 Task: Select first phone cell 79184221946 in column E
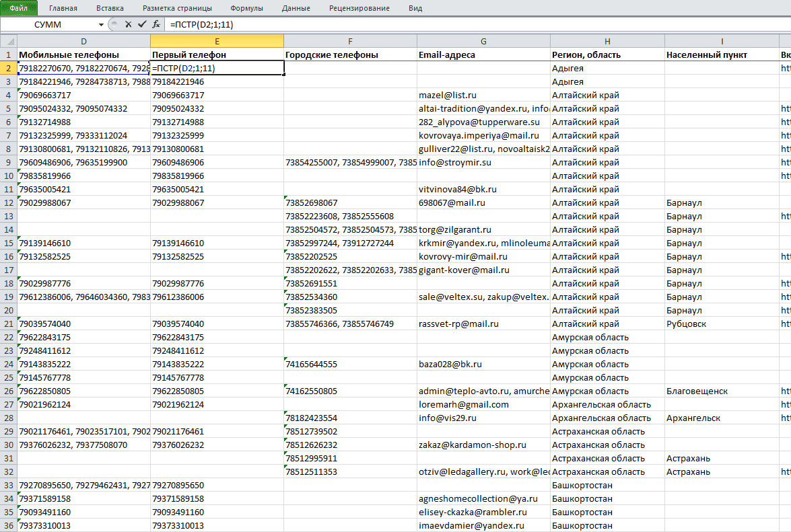point(217,81)
